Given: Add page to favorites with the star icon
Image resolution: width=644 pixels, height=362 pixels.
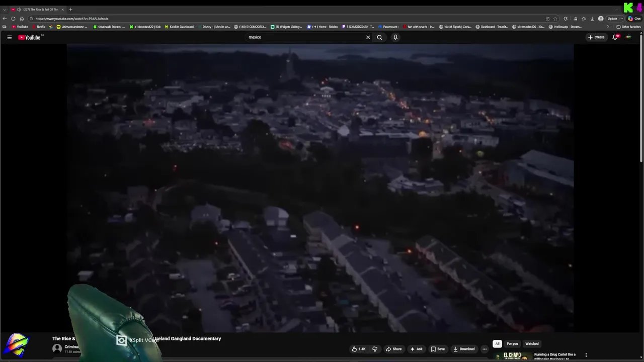Looking at the screenshot, I should click(555, 19).
